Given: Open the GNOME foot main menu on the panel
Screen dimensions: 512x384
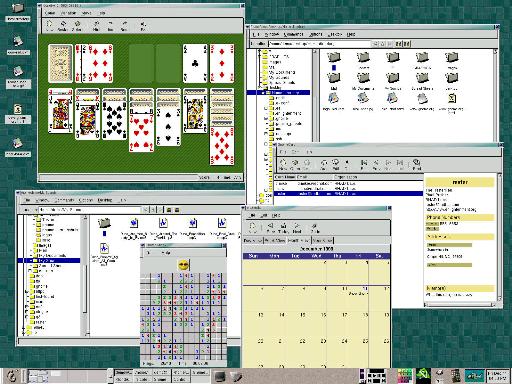Looking at the screenshot, I should pos(12,376).
